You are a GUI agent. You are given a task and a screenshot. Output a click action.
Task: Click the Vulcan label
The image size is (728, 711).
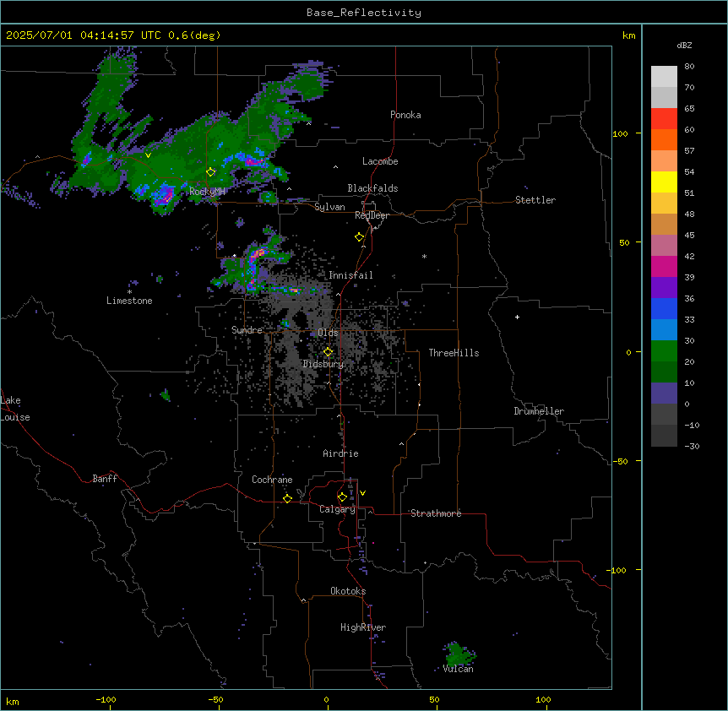click(x=459, y=669)
